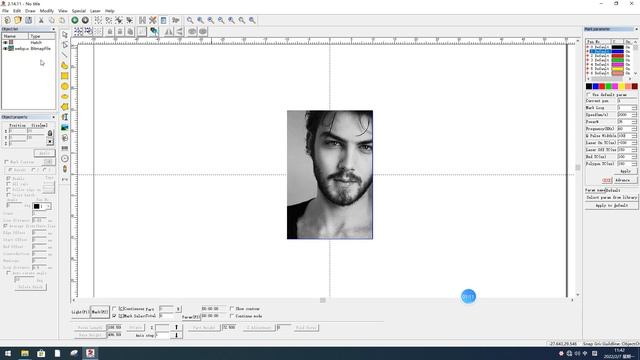Image resolution: width=640 pixels, height=360 pixels.
Task: Pick the blue color swatch in palette
Action: (x=596, y=86)
